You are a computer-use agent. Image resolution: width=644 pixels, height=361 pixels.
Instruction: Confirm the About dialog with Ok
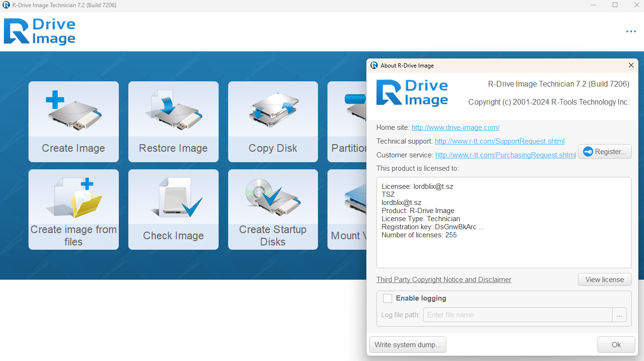pyautogui.click(x=616, y=345)
